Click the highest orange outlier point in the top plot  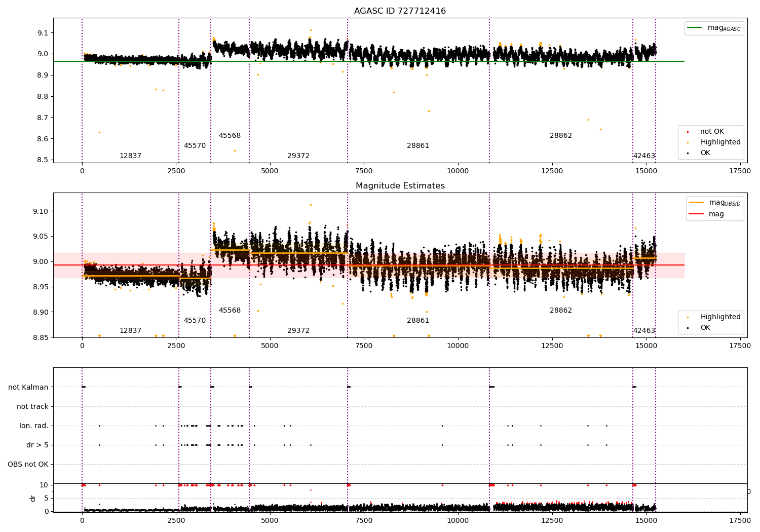click(x=311, y=30)
